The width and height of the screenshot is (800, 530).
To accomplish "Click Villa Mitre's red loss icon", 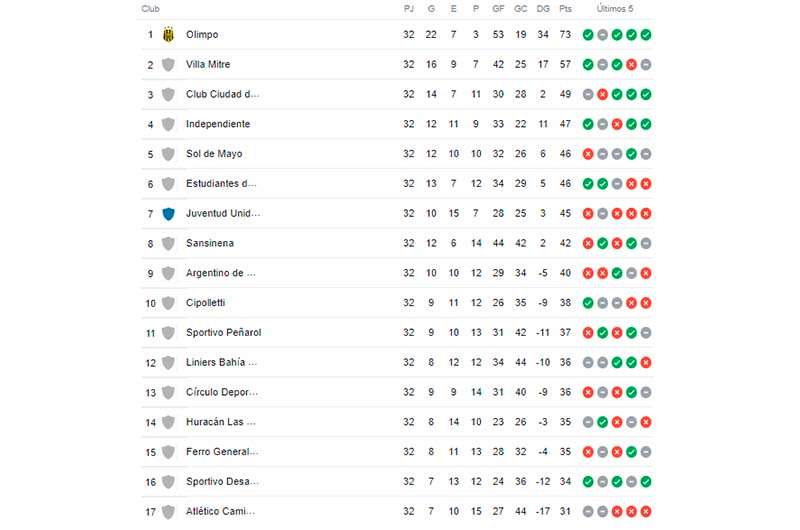I will point(632,65).
